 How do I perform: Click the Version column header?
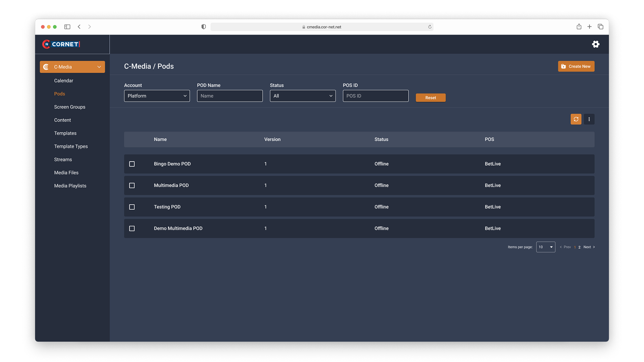pyautogui.click(x=272, y=139)
